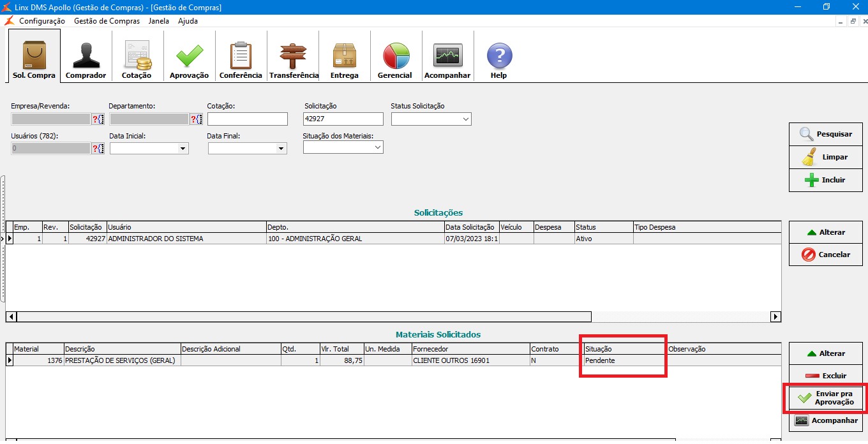Open the Help question mark icon
868x444 pixels.
499,56
